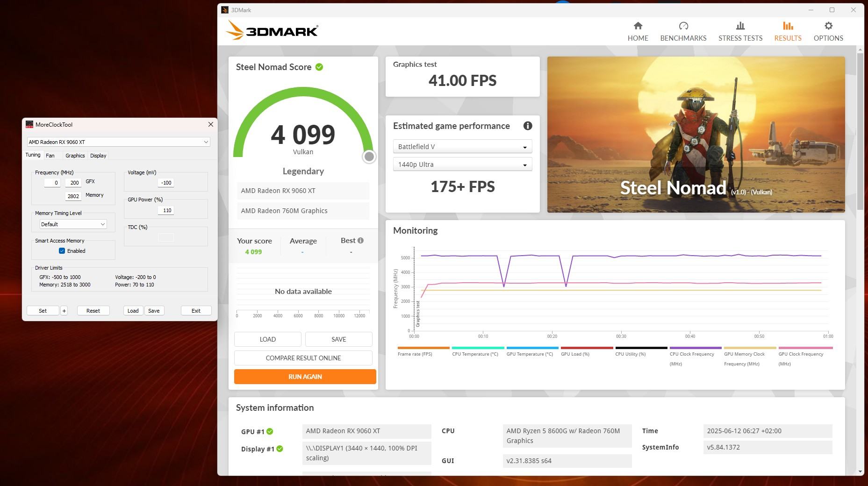Click Load button in MoreClockTool
This screenshot has height=486, width=868.
pyautogui.click(x=133, y=311)
